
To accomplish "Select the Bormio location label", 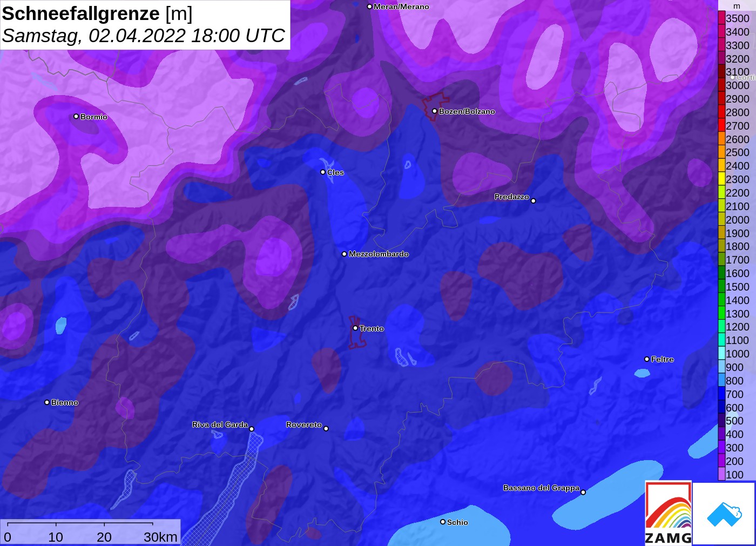I will pos(93,117).
